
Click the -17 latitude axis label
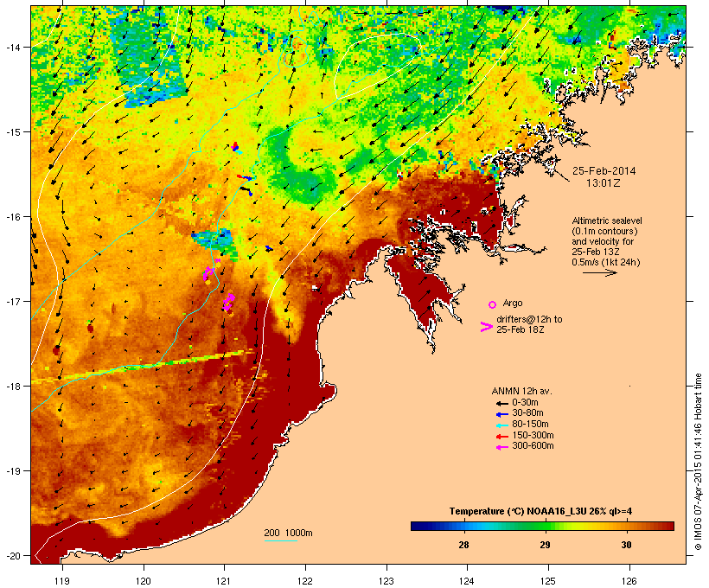click(12, 301)
